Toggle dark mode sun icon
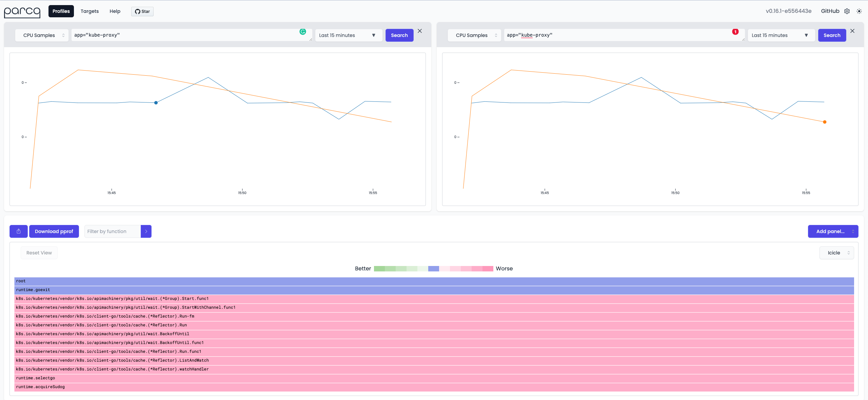Image resolution: width=868 pixels, height=400 pixels. (859, 11)
